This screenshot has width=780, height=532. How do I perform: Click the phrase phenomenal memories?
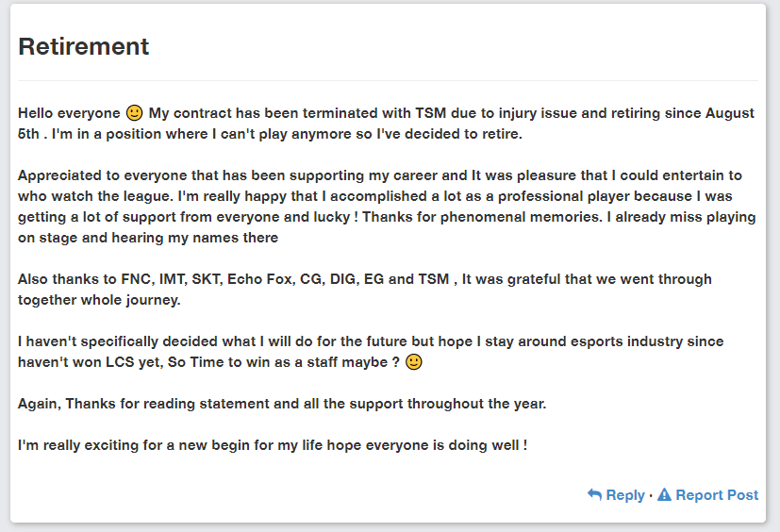(x=521, y=217)
